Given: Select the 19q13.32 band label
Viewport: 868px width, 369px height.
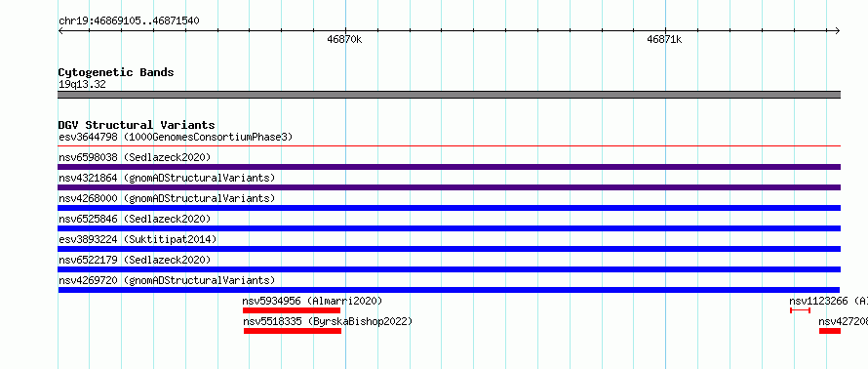Looking at the screenshot, I should point(82,85).
